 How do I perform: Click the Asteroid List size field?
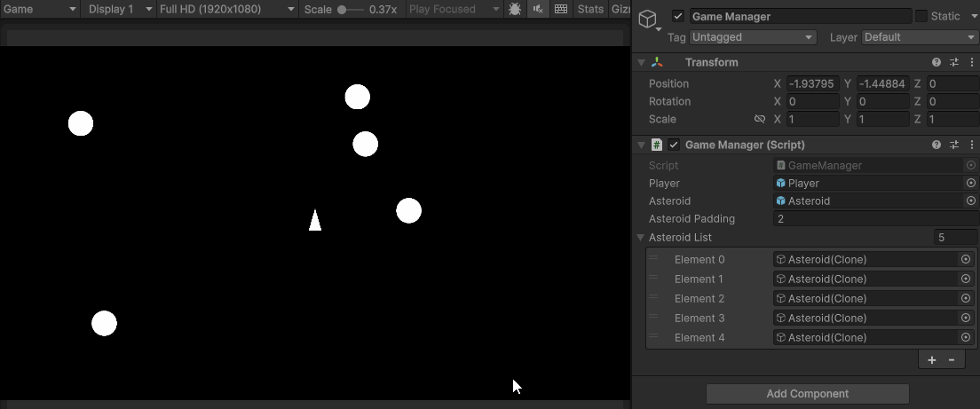(955, 237)
